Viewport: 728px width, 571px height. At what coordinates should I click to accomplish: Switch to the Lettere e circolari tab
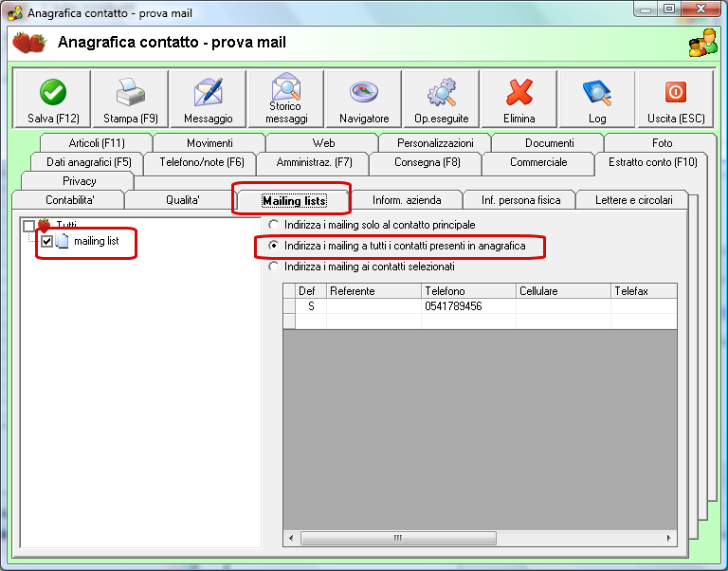coord(633,200)
